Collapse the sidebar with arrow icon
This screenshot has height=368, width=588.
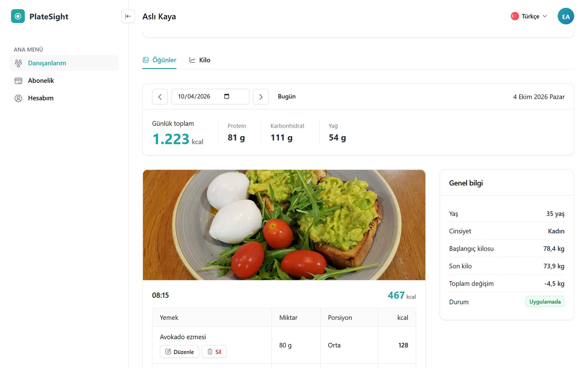(128, 16)
